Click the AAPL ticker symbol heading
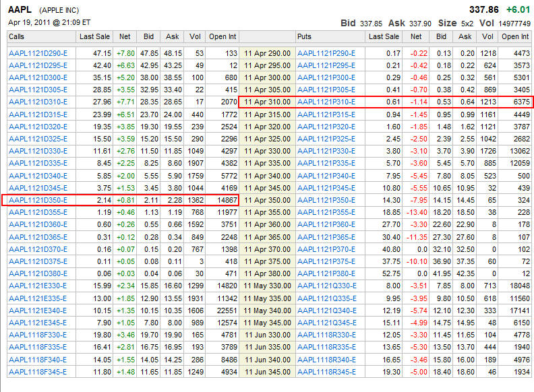This screenshot has width=534, height=392. [x=20, y=10]
